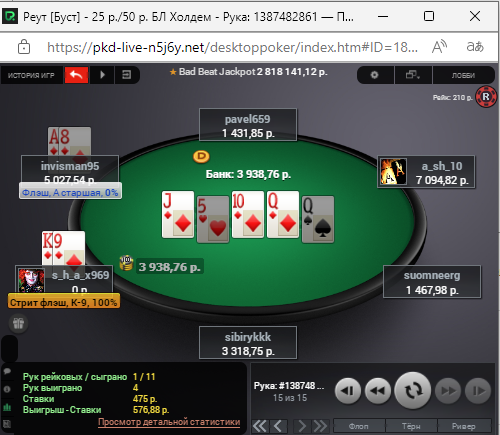Click the gift box icon
500x435 pixels.
[18, 323]
